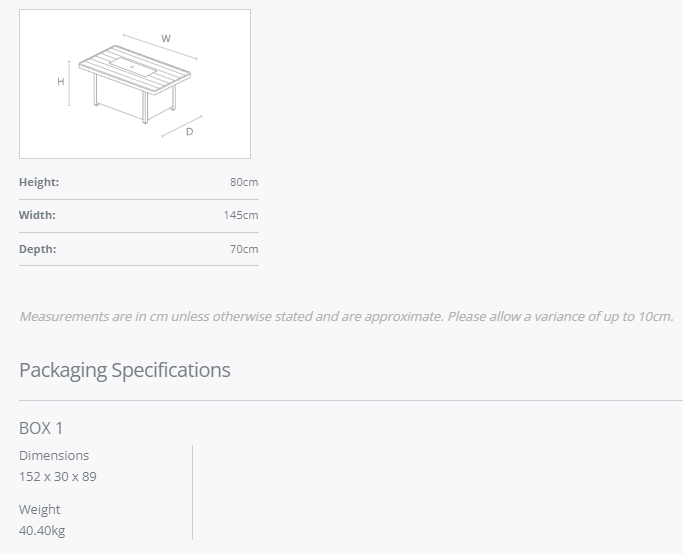Image resolution: width=683 pixels, height=554 pixels.
Task: Click the 152 x 30 x 89 value
Action: coord(58,476)
